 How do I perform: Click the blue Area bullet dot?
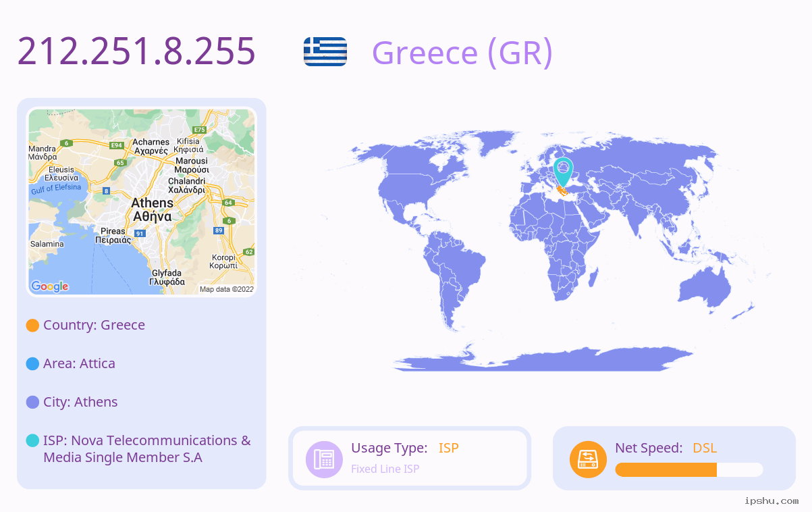pos(32,364)
